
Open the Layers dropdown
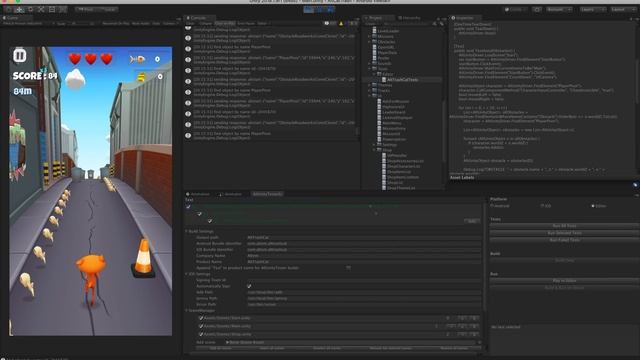coord(593,9)
